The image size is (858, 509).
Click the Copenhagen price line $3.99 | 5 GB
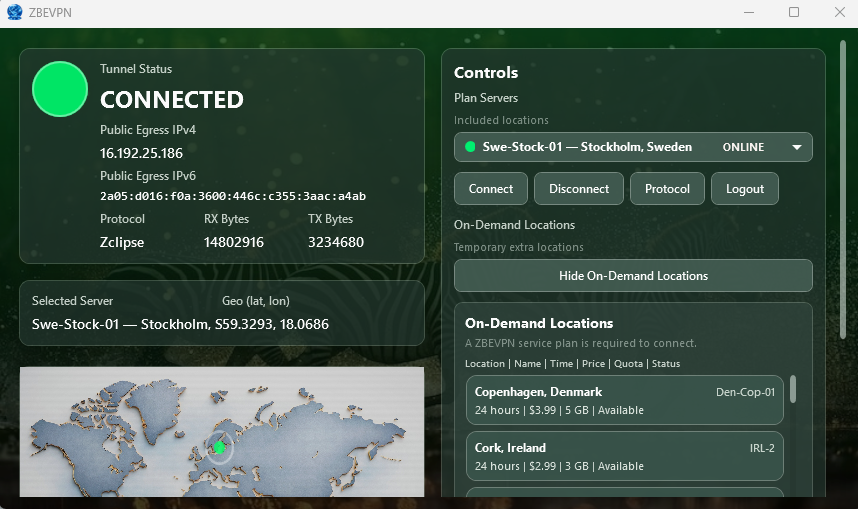coord(559,410)
